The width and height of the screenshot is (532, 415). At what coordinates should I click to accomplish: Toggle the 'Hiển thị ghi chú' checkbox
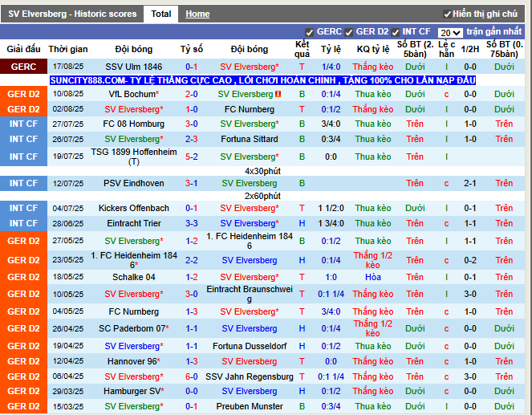tap(447, 14)
